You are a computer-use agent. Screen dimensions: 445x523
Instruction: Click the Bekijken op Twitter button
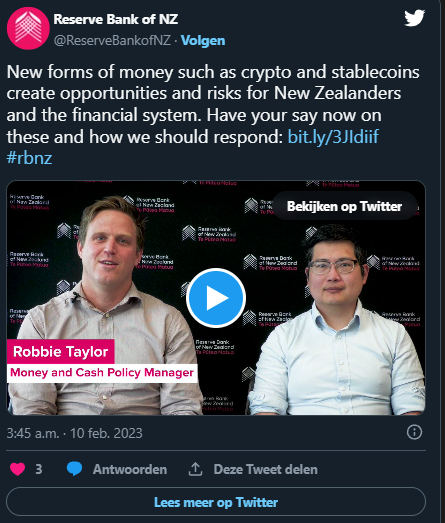[x=344, y=206]
